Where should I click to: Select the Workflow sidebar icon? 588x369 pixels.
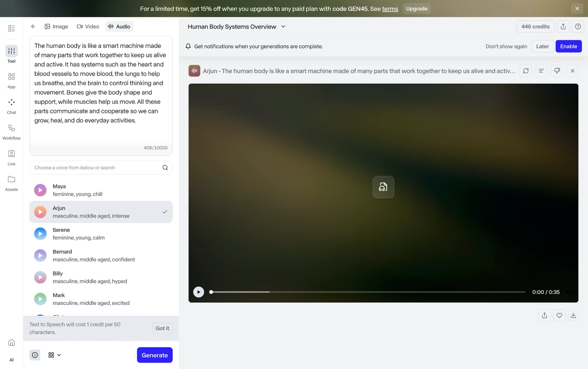point(11,132)
